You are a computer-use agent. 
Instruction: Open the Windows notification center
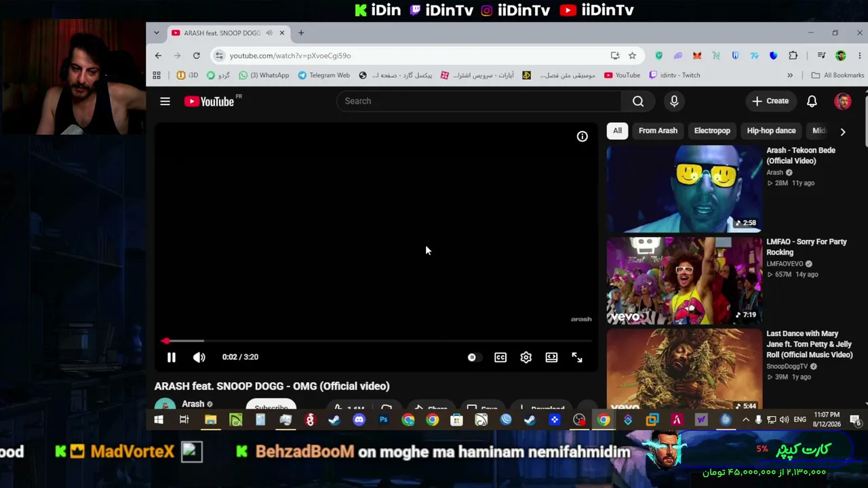coord(855,420)
